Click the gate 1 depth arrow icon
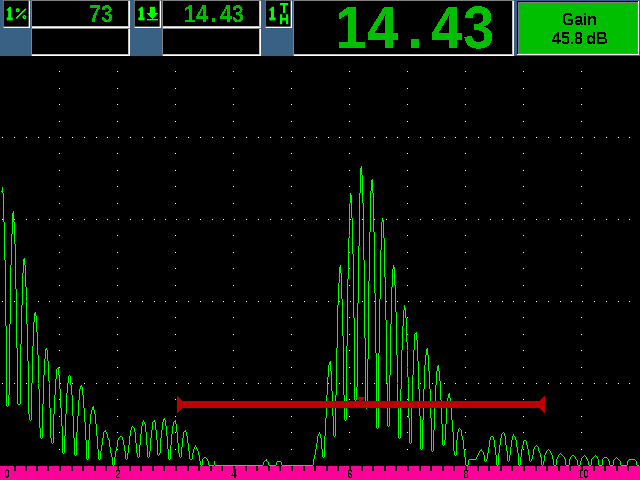 click(x=147, y=14)
